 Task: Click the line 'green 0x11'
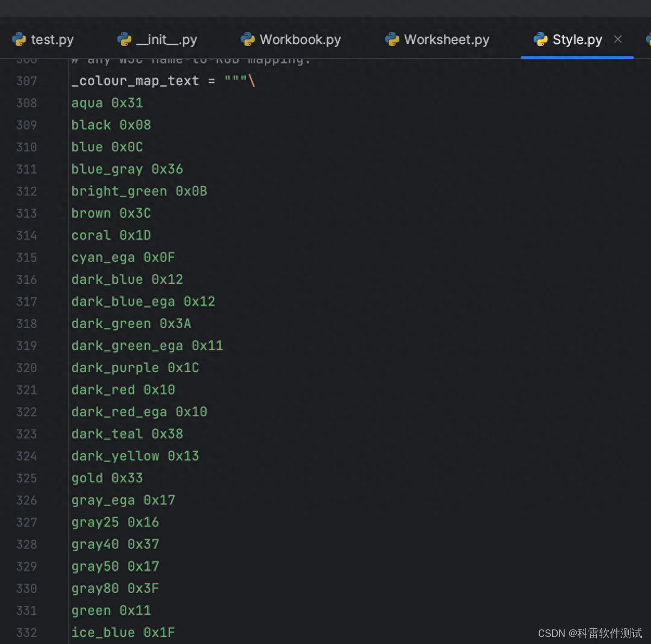pyautogui.click(x=111, y=610)
